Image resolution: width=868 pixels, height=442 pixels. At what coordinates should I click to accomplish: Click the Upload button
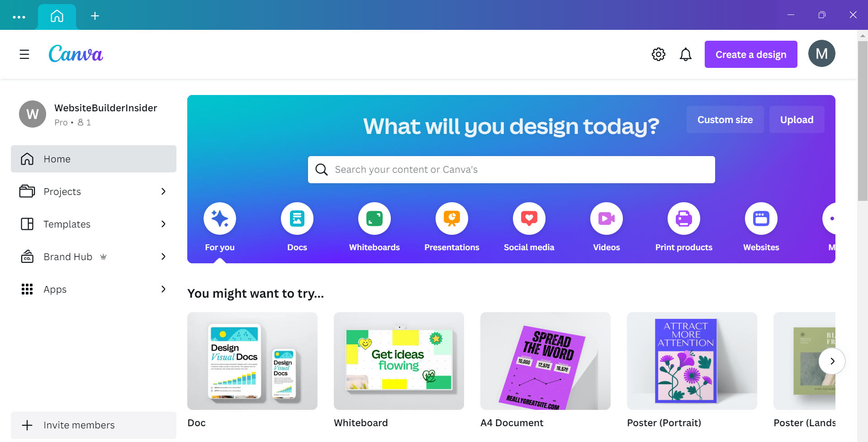pyautogui.click(x=797, y=119)
